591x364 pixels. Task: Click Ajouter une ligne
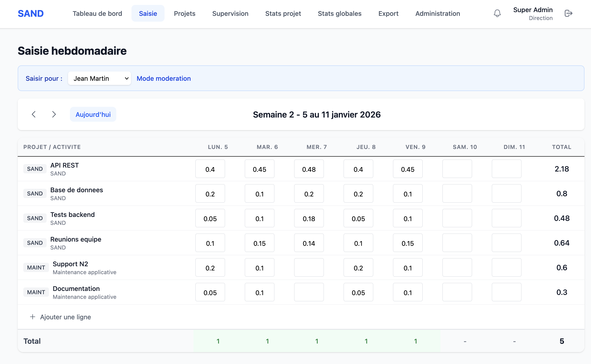(65, 317)
